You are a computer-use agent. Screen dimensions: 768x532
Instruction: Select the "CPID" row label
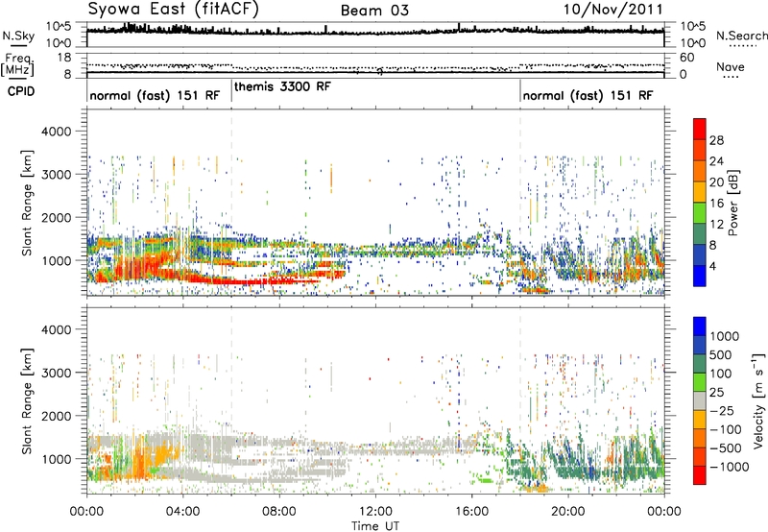click(x=21, y=91)
